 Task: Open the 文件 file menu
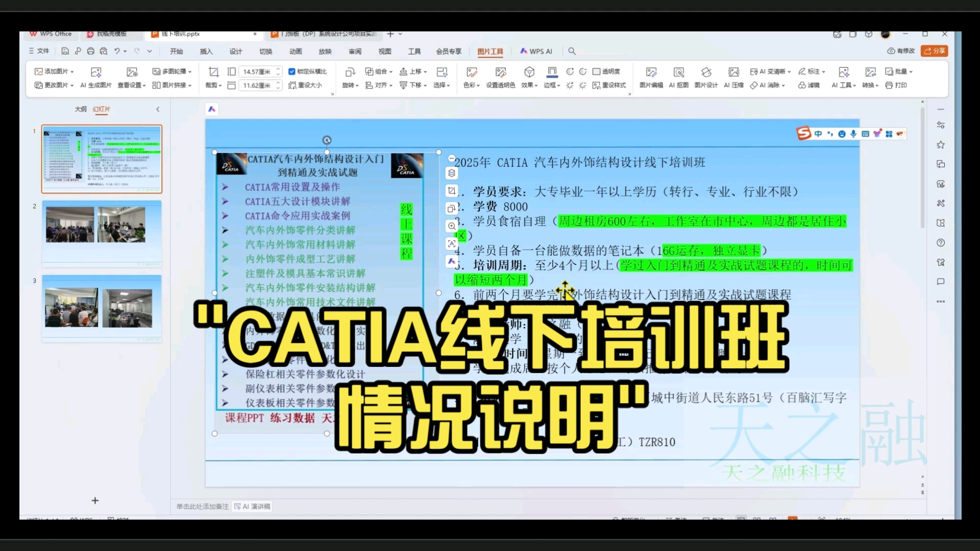click(x=39, y=51)
